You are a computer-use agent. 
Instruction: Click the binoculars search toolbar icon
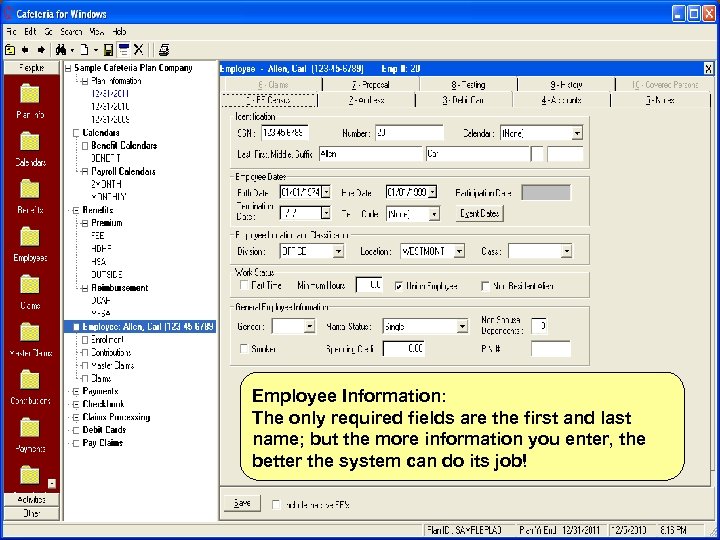pos(61,50)
